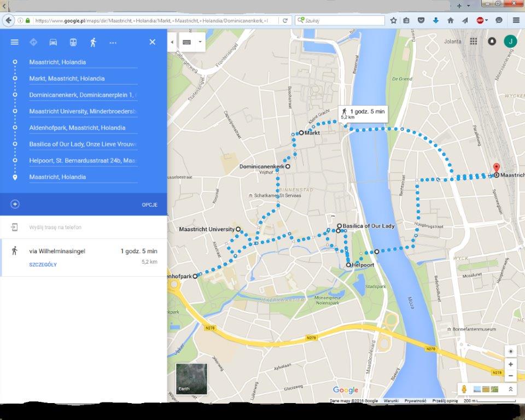Edit the starting point Maastricht, Holandia field
Image resolution: width=525 pixels, height=420 pixels.
click(83, 62)
